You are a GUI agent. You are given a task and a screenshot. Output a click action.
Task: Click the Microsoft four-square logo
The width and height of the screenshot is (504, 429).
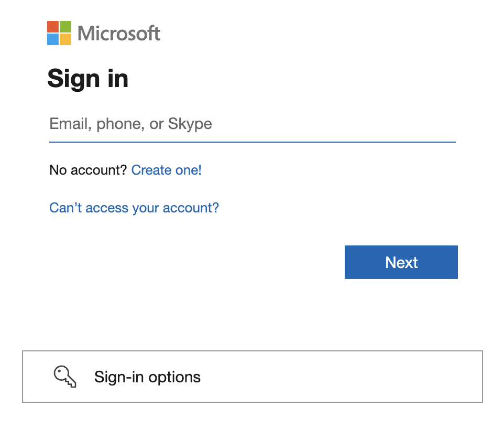[59, 33]
